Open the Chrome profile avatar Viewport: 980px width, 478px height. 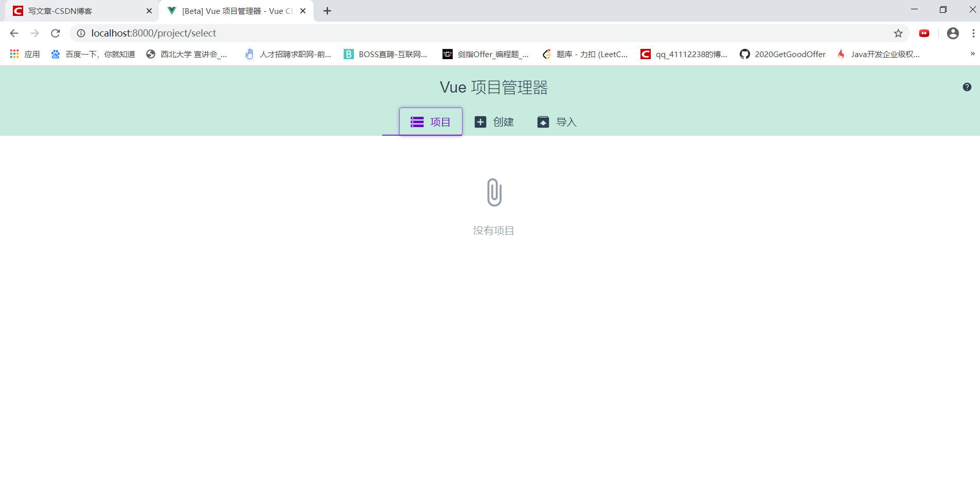point(953,33)
